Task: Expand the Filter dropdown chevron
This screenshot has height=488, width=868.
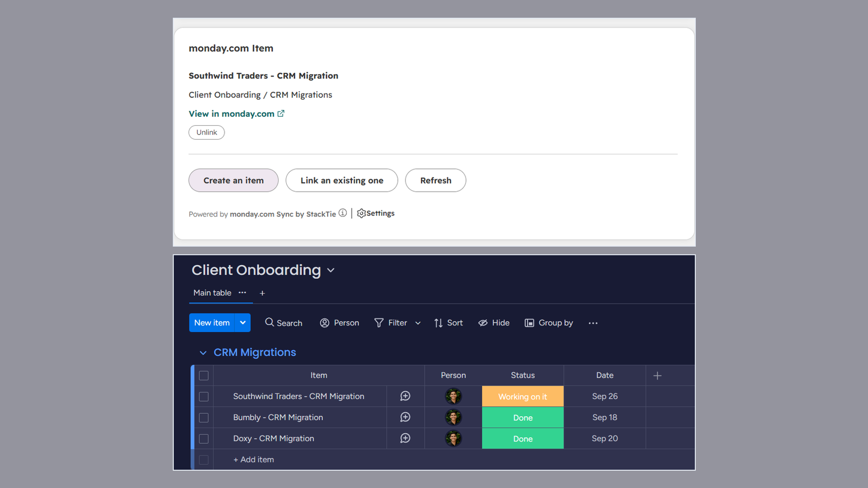Action: click(418, 323)
